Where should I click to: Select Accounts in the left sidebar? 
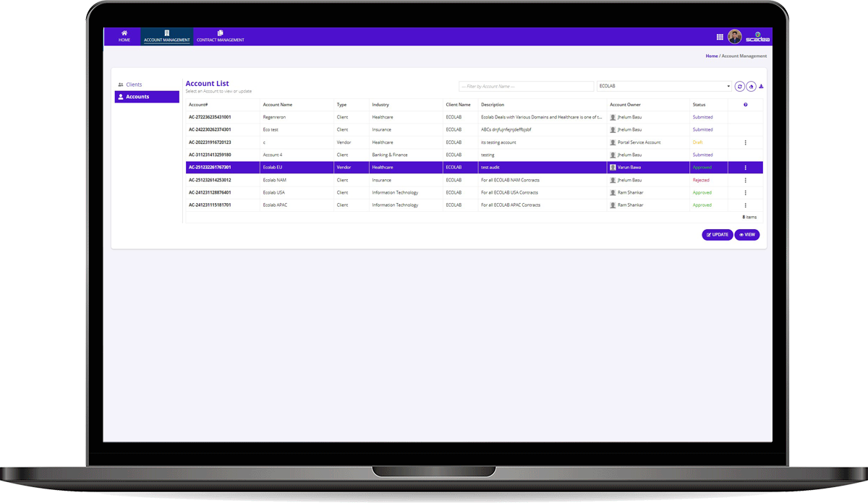[x=147, y=97]
